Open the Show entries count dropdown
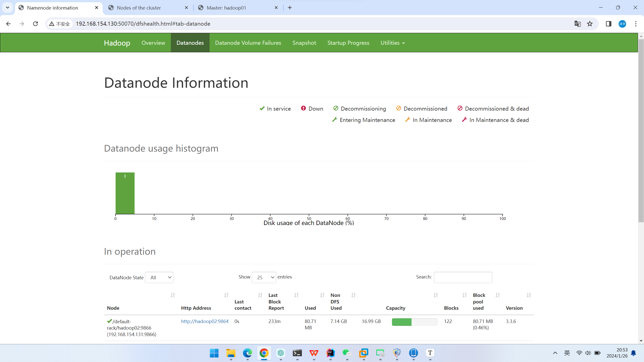 pos(264,277)
